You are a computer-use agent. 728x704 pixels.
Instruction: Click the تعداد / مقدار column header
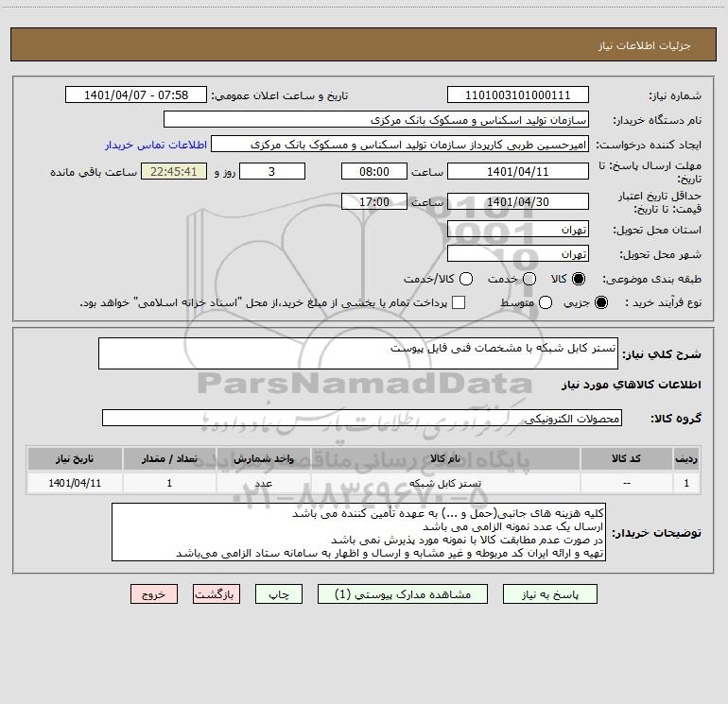[169, 458]
